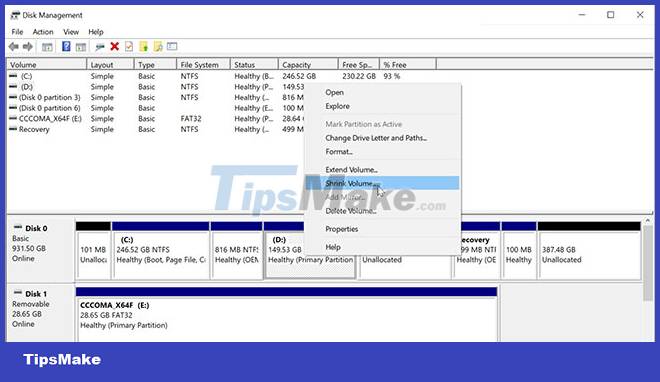Click the Disk 0 Basic 931.50 GB label

coord(40,249)
